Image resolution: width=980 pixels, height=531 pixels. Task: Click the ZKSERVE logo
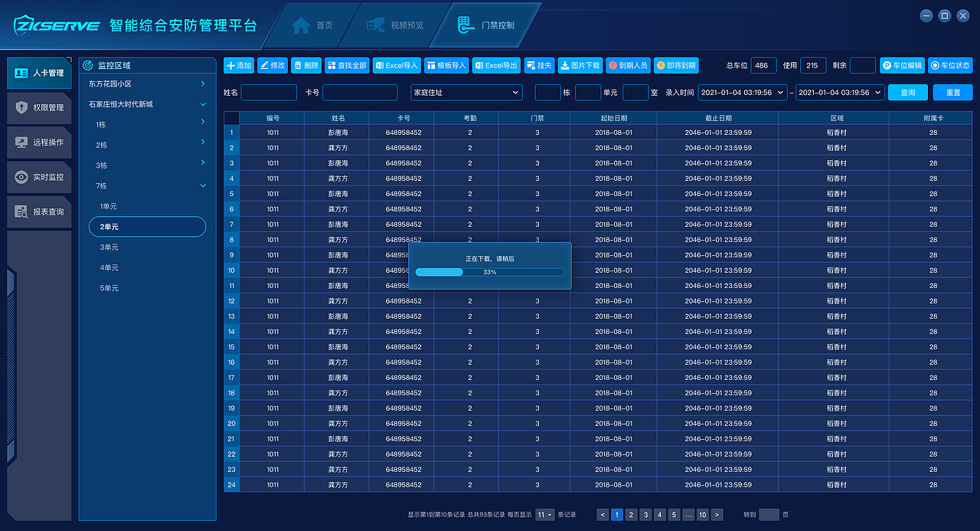(57, 25)
